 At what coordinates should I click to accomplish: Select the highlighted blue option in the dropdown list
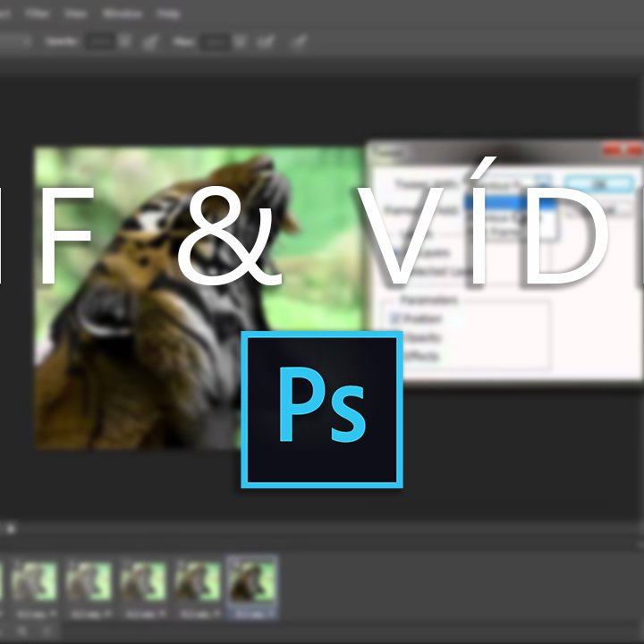pos(510,202)
